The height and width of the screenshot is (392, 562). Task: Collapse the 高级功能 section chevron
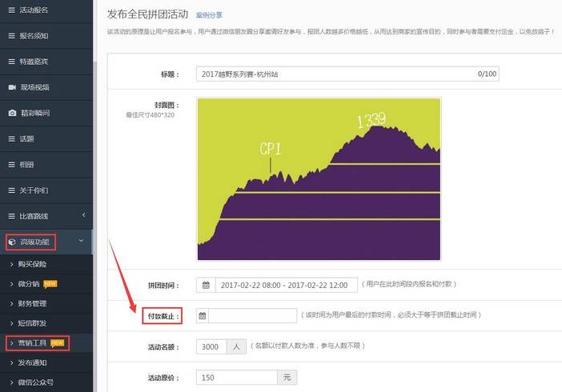point(81,242)
